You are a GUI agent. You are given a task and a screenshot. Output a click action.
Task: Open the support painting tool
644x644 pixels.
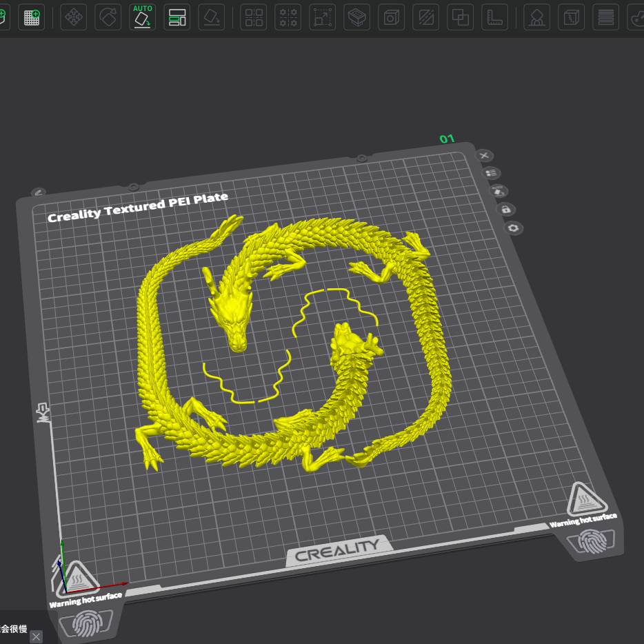pos(537,17)
